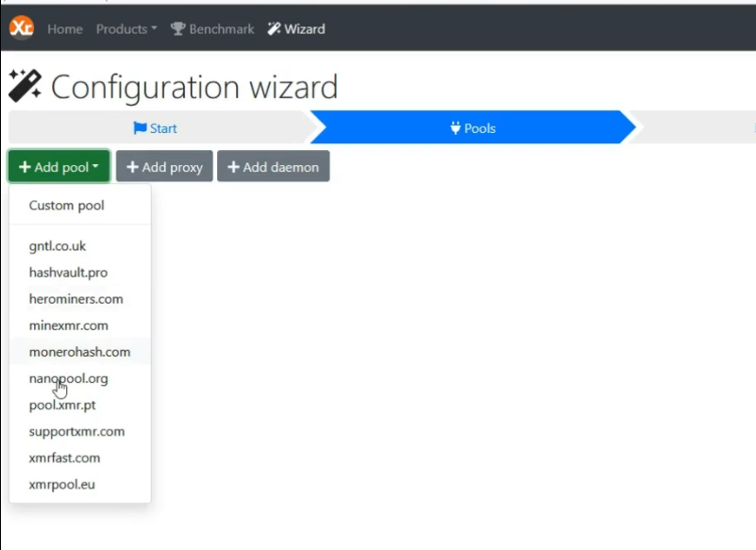Click the magic wand icon beside Wizard
Screen dimensions: 756x550
[274, 29]
